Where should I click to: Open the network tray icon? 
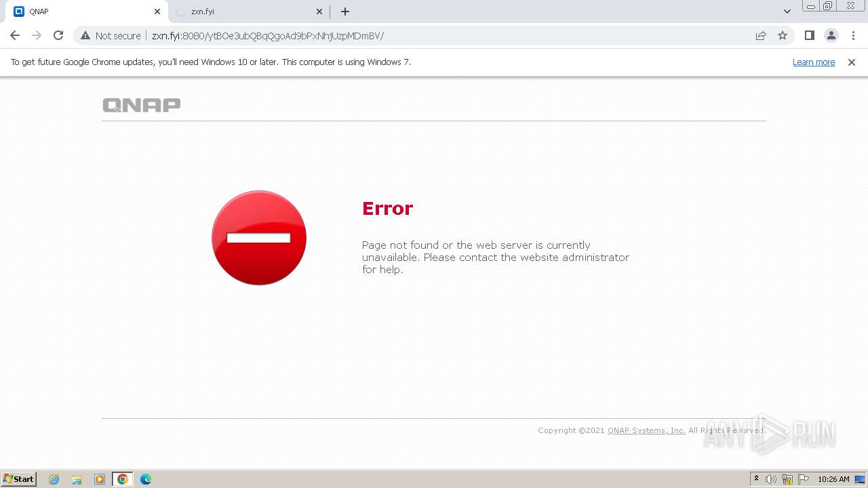point(787,479)
